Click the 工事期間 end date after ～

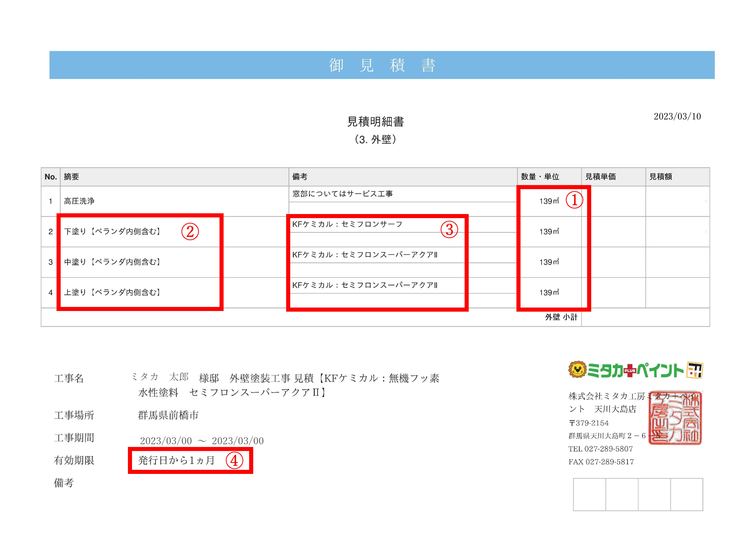click(x=238, y=441)
